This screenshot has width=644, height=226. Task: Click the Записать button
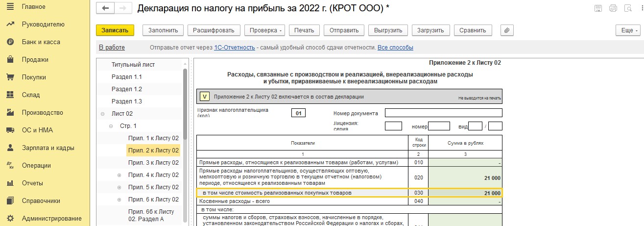tap(115, 30)
